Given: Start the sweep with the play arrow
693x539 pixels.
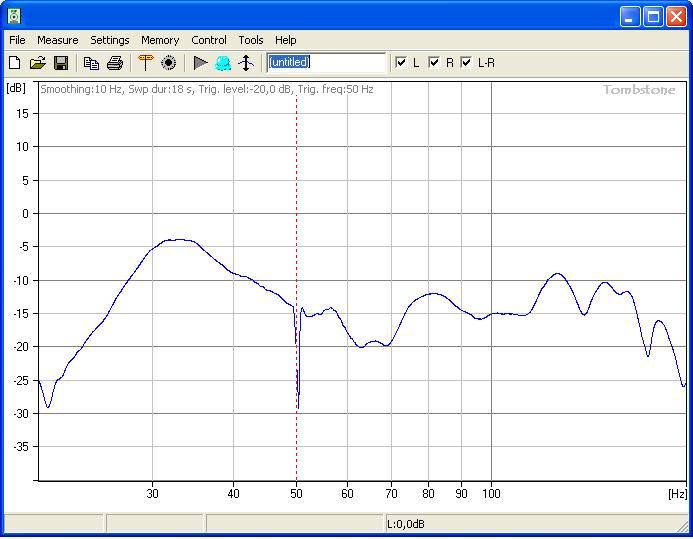Looking at the screenshot, I should tap(200, 63).
